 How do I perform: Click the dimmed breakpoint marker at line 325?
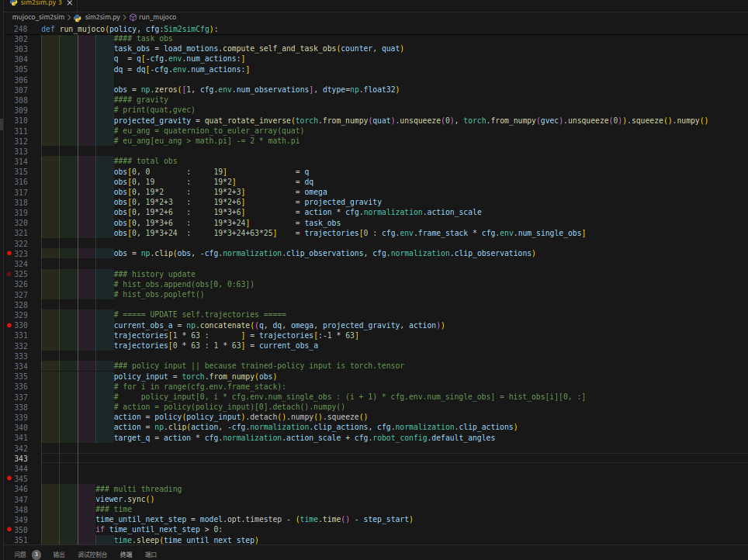pos(9,274)
